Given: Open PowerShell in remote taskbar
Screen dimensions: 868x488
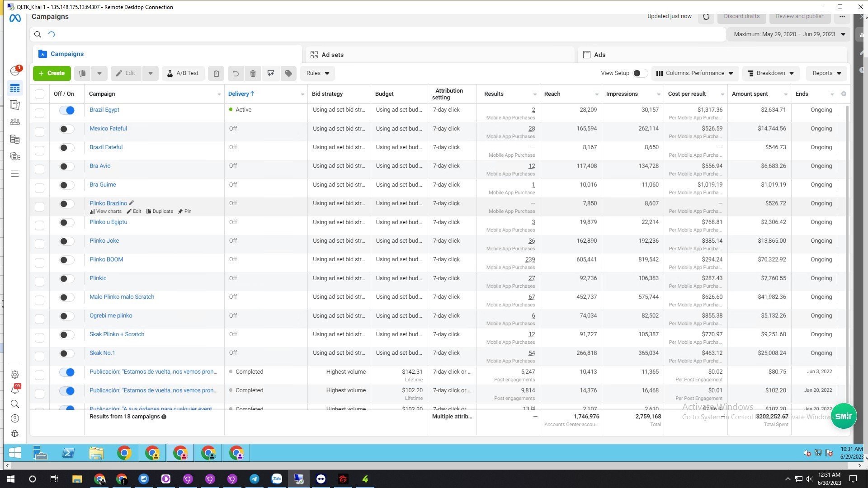Looking at the screenshot, I should click(68, 453).
